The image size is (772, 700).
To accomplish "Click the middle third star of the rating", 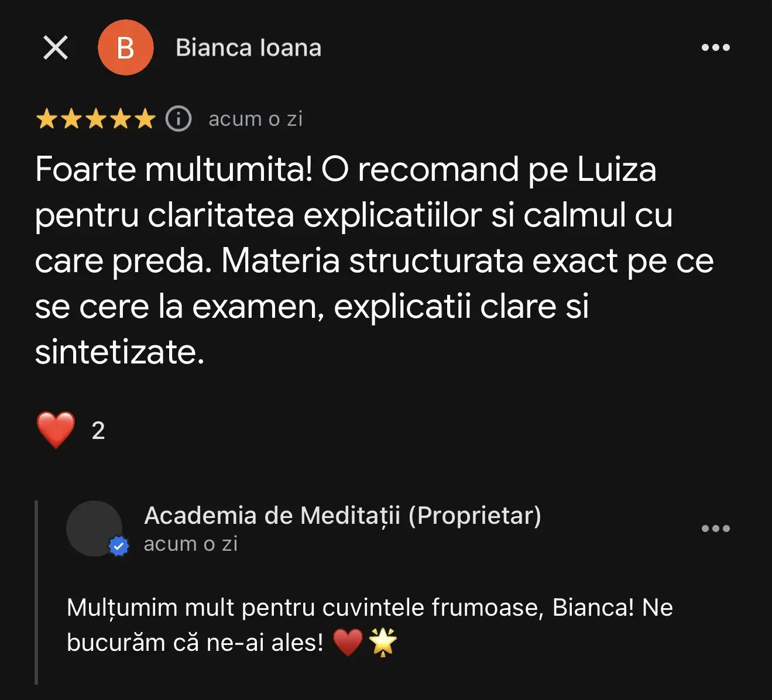I will pyautogui.click(x=95, y=119).
